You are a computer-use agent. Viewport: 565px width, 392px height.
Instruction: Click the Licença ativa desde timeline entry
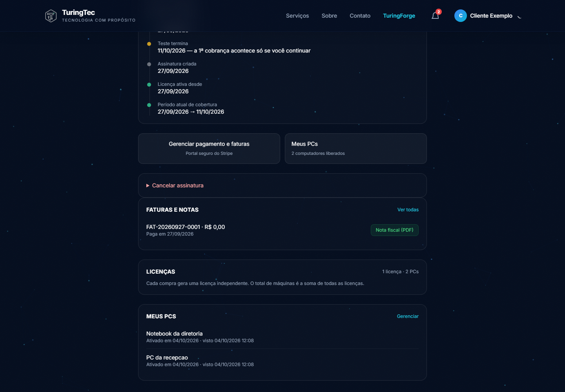point(180,88)
